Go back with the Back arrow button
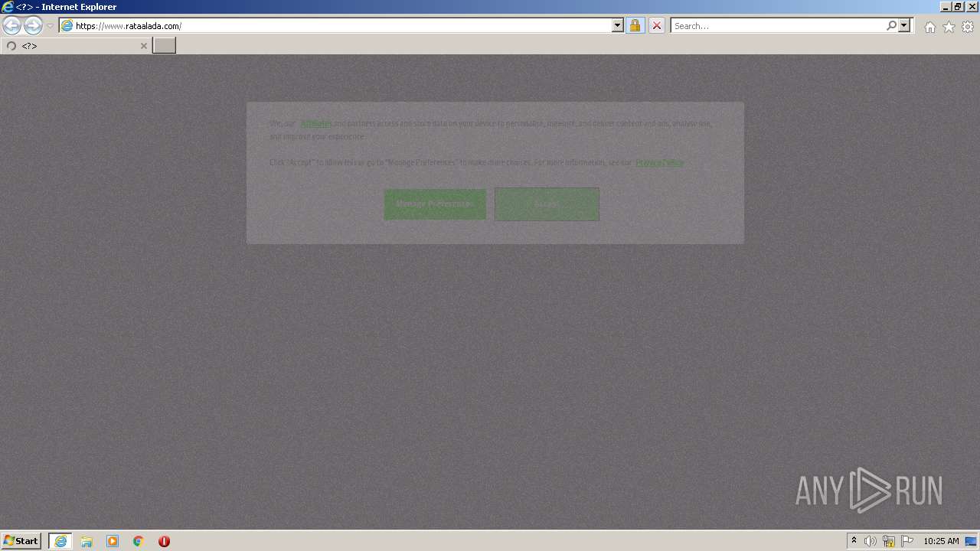Viewport: 980px width, 551px height. [11, 25]
